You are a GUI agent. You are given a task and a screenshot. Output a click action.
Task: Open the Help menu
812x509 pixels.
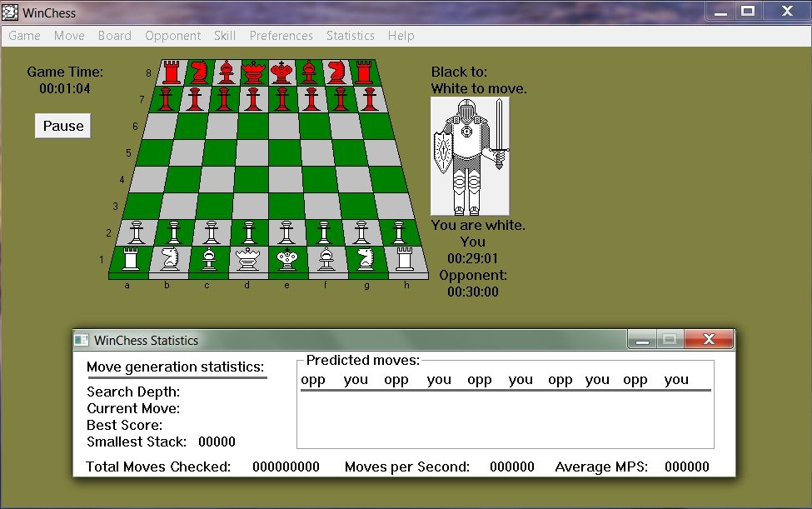401,36
